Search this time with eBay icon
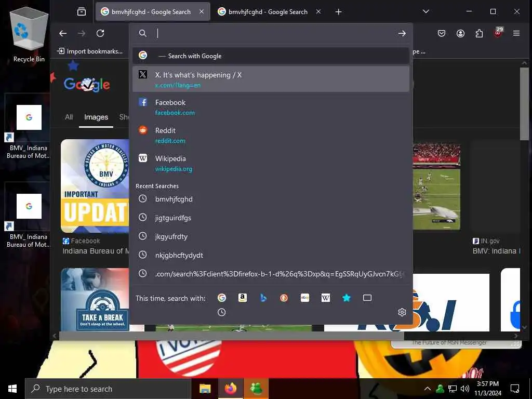Image resolution: width=532 pixels, height=399 pixels. (x=304, y=298)
